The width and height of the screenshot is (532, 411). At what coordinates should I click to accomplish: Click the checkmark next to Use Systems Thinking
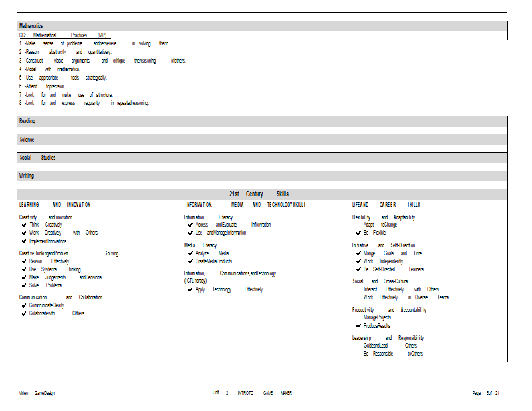(24, 269)
